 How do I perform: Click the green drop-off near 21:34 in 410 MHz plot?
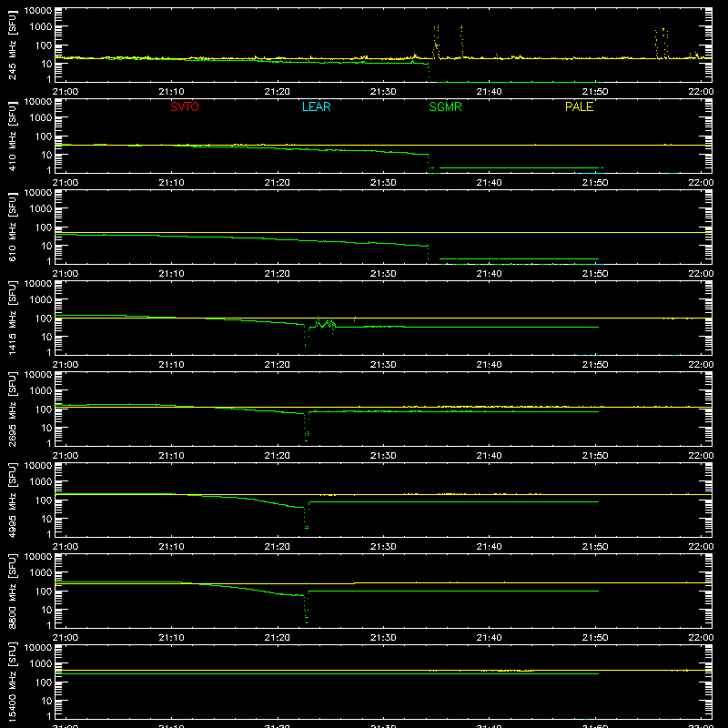click(x=429, y=163)
